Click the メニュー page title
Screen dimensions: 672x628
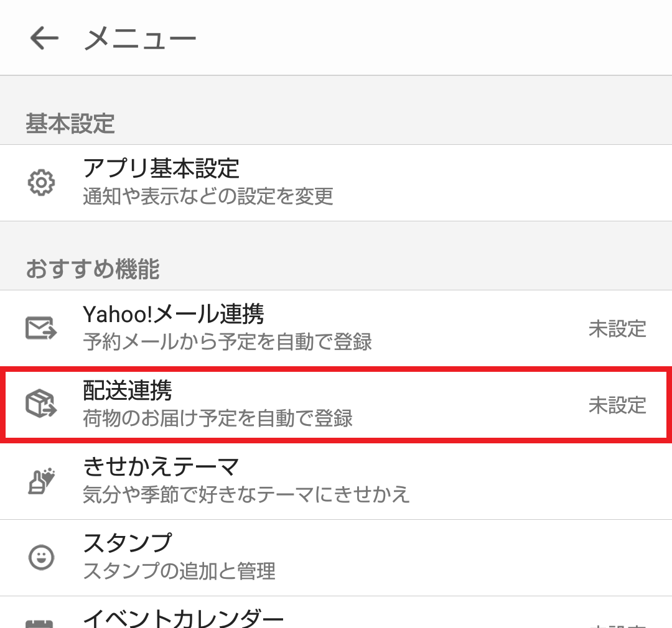click(x=140, y=39)
